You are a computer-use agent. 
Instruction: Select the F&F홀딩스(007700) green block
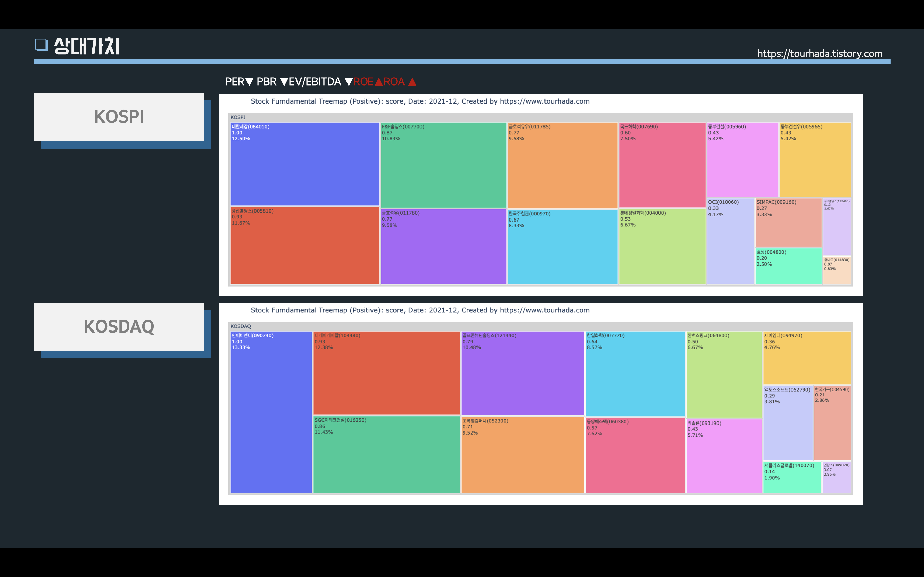click(443, 165)
